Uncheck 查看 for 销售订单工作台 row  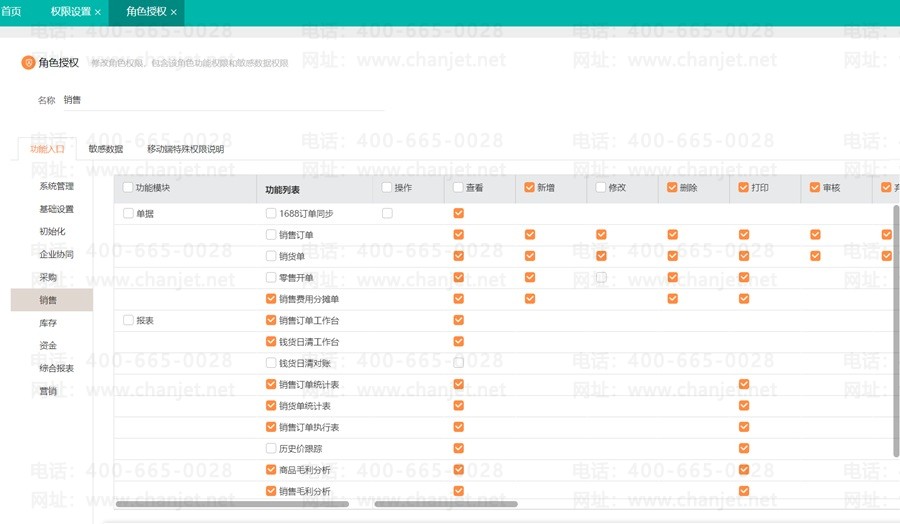pyautogui.click(x=459, y=320)
